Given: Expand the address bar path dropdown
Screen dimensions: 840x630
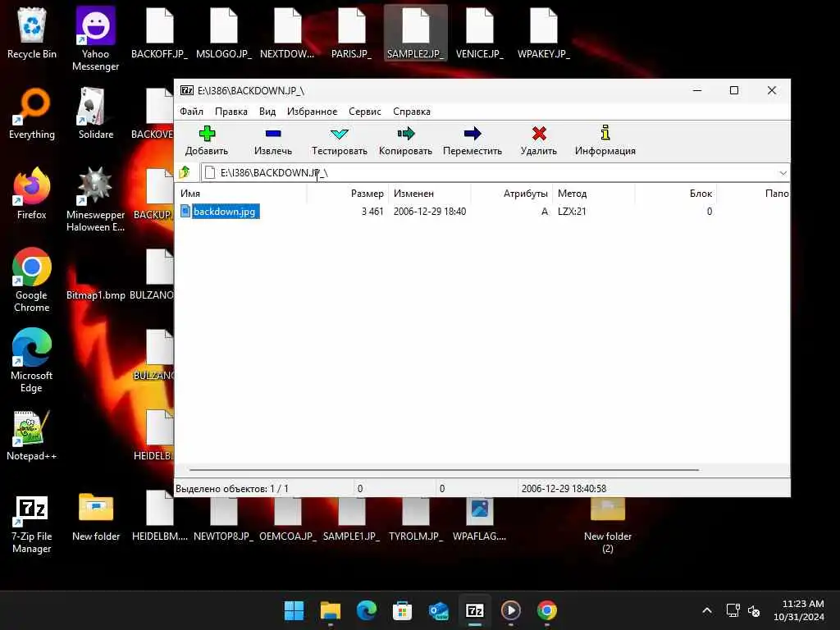Looking at the screenshot, I should 783,173.
